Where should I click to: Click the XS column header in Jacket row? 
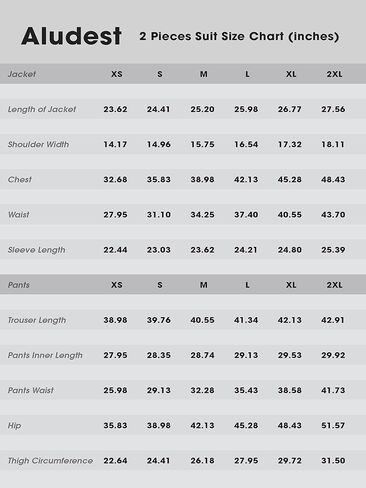(x=117, y=74)
